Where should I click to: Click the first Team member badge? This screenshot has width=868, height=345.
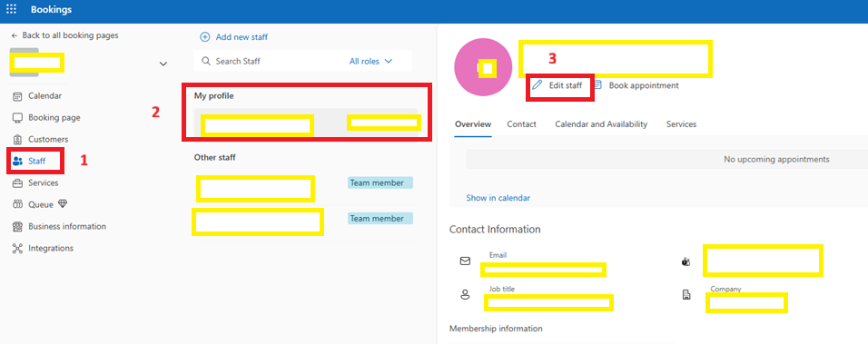[380, 182]
